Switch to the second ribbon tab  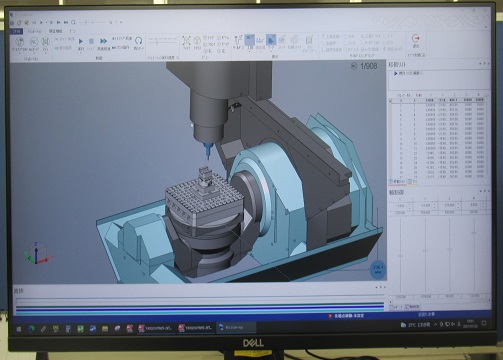pyautogui.click(x=35, y=31)
